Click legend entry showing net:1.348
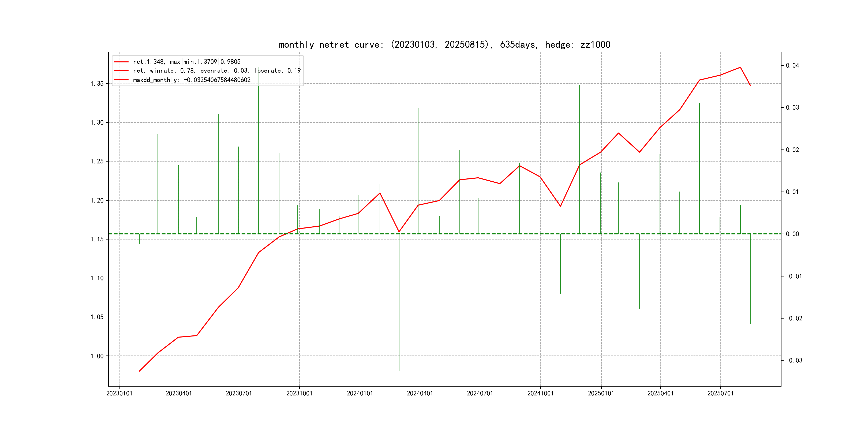Viewport: 868px width, 434px height. [187, 62]
